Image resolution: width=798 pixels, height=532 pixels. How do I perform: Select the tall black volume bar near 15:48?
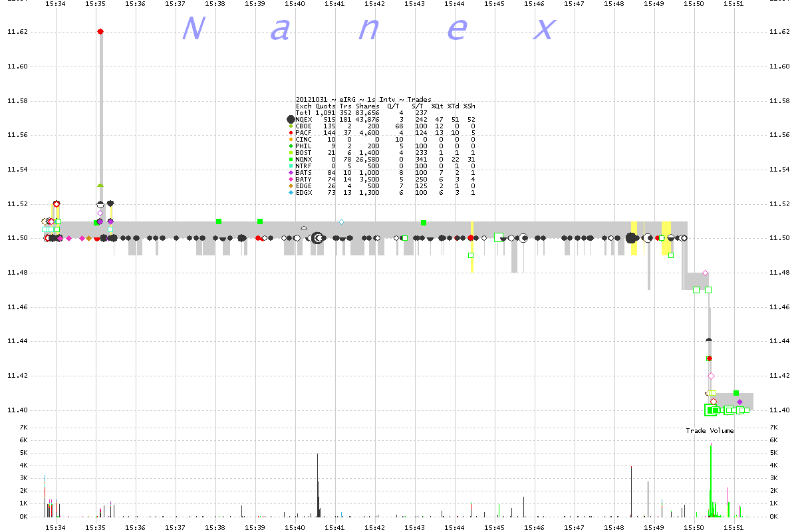coord(631,491)
